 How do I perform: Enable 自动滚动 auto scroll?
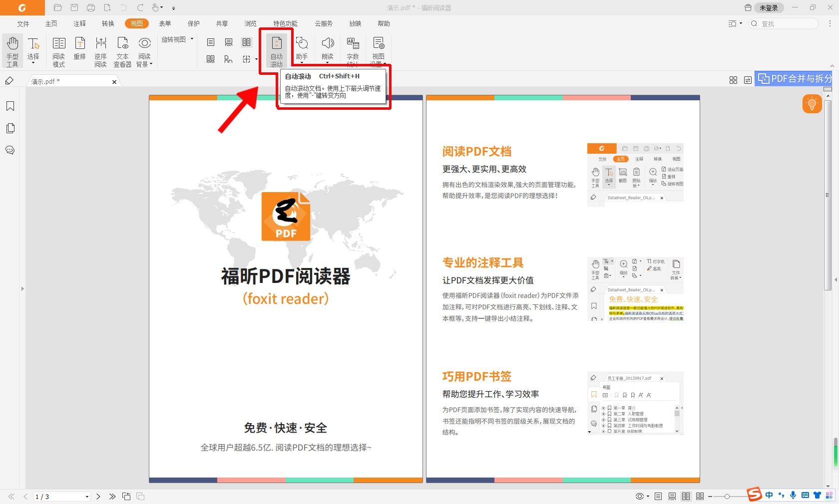276,50
